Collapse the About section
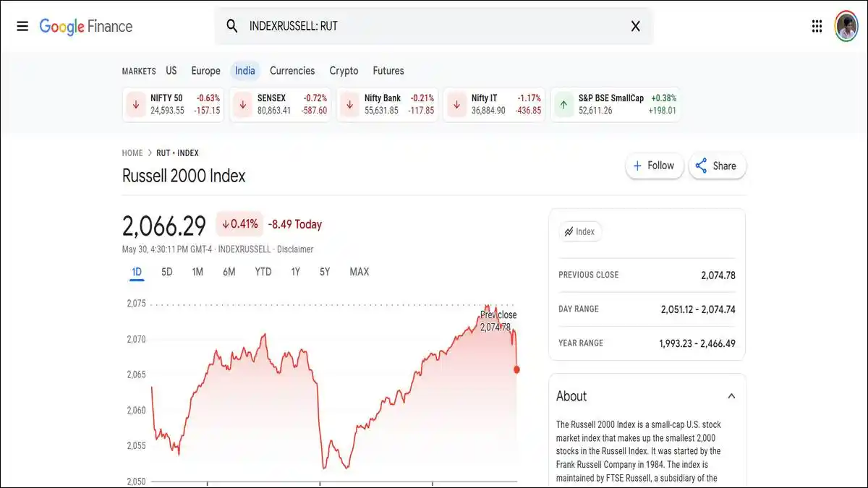Image resolution: width=868 pixels, height=488 pixels. 731,395
